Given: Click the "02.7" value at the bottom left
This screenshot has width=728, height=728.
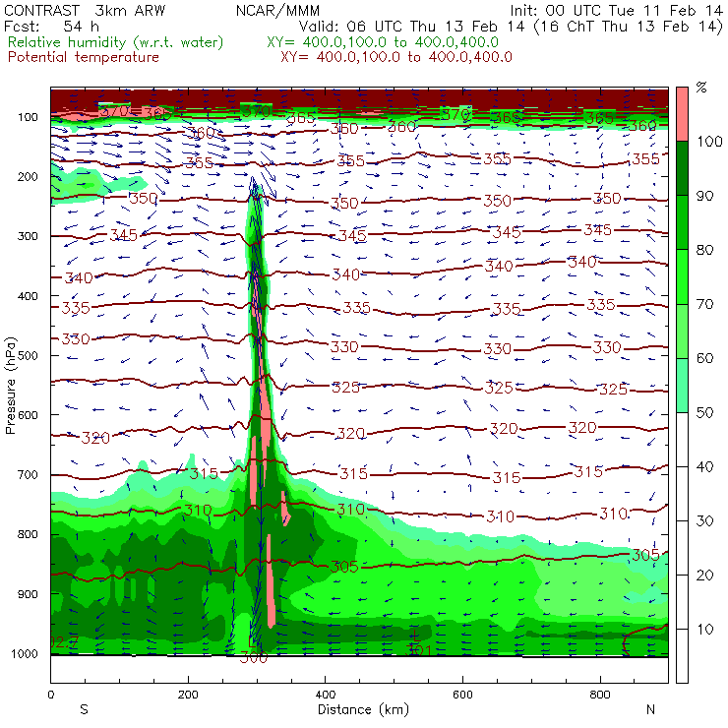Looking at the screenshot, I should [x=64, y=642].
